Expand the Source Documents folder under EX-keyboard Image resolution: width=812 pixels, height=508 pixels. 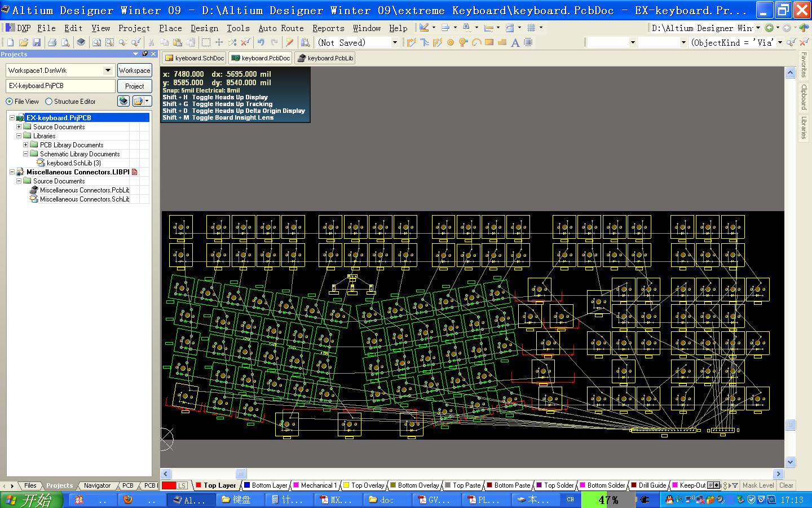[19, 127]
